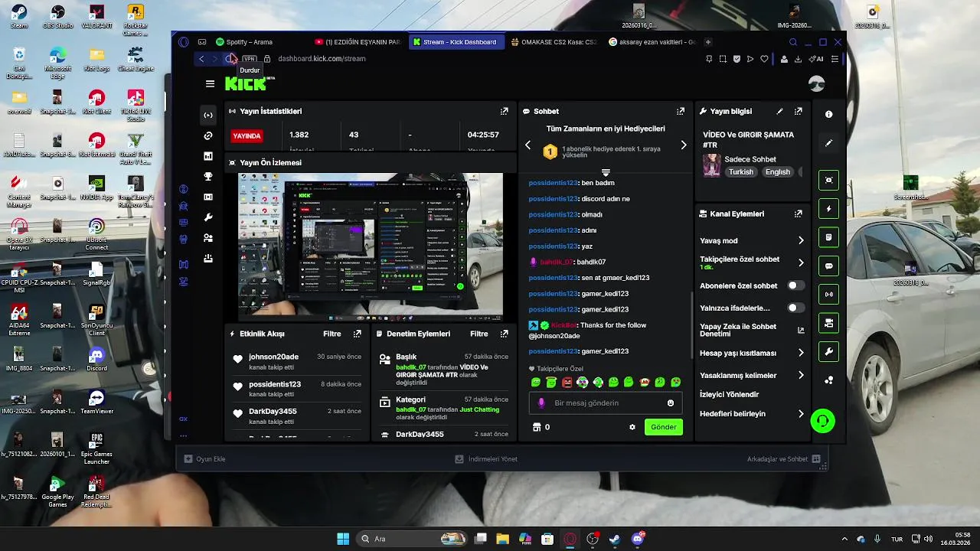Pop out the Sohbet chat panel
The height and width of the screenshot is (551, 980).
coord(681,111)
